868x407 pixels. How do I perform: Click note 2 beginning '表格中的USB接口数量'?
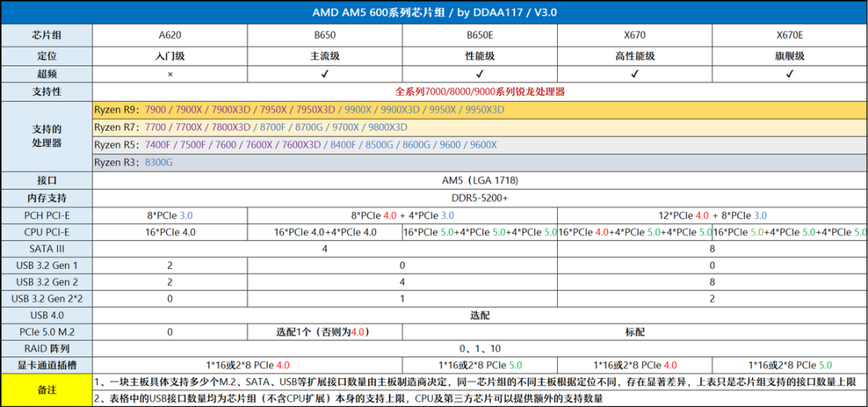(348, 398)
